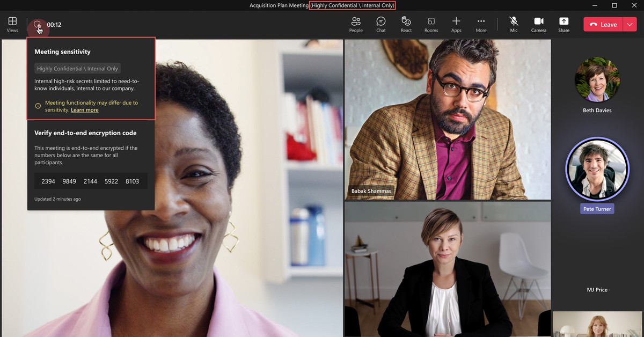
Task: Select Beth Davies's profile picture
Action: [597, 79]
